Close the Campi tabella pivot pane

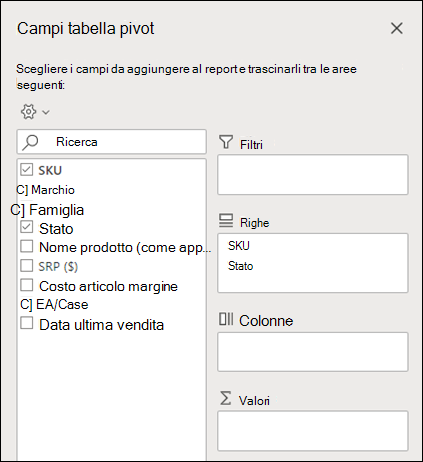pos(397,28)
